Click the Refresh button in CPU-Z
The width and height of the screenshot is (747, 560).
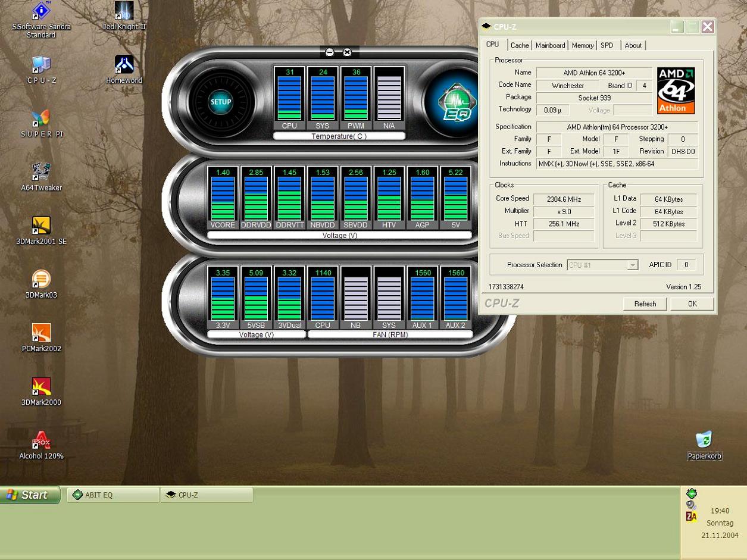(x=645, y=304)
